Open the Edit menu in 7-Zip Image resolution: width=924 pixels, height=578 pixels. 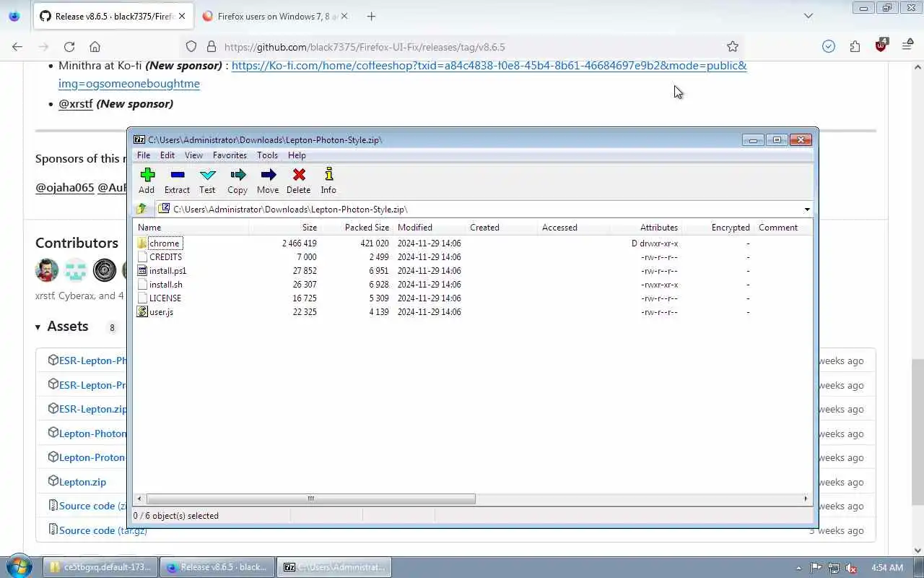pos(167,155)
